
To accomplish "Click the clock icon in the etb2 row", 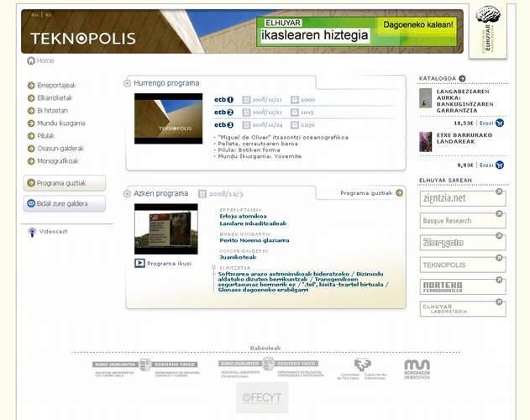I will tap(295, 113).
